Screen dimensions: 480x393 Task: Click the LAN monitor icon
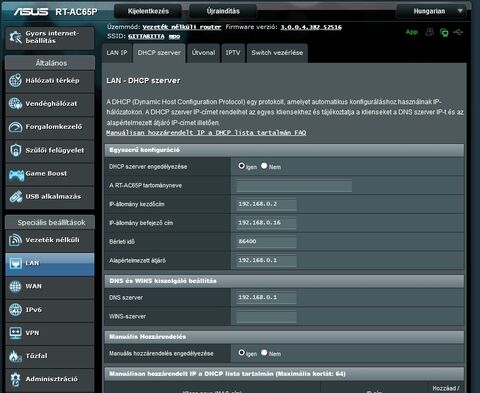[15, 263]
